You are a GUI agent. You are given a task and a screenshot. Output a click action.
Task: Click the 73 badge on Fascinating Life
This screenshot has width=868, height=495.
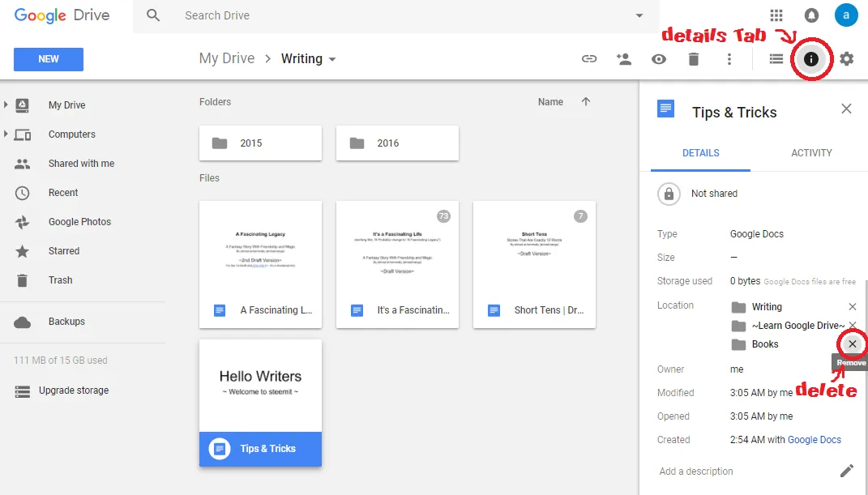click(x=443, y=216)
